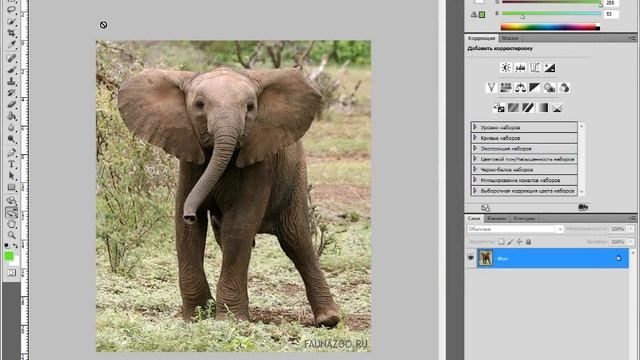Expand Микширование каналов наборов presets
640x360 pixels.
pyautogui.click(x=475, y=180)
